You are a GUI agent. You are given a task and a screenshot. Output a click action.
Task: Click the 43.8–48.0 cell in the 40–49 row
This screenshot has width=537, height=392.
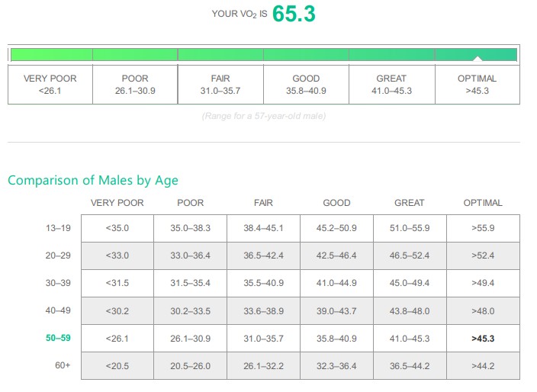click(410, 311)
